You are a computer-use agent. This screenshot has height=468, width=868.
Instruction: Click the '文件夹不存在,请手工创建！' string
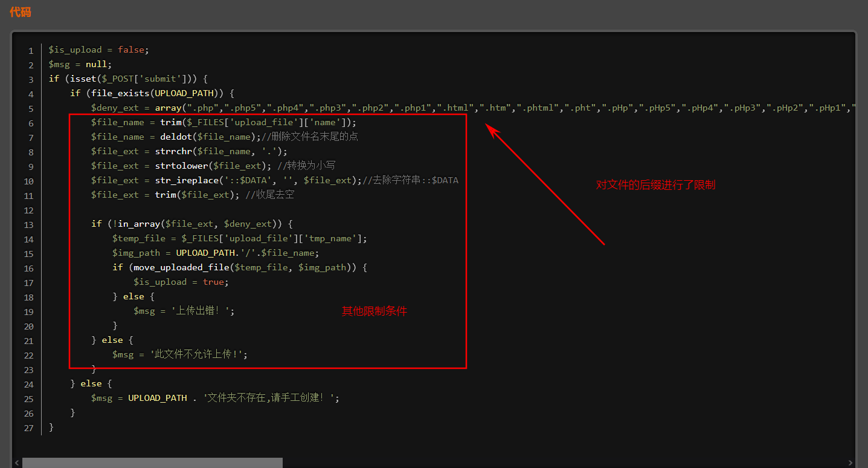pos(269,398)
